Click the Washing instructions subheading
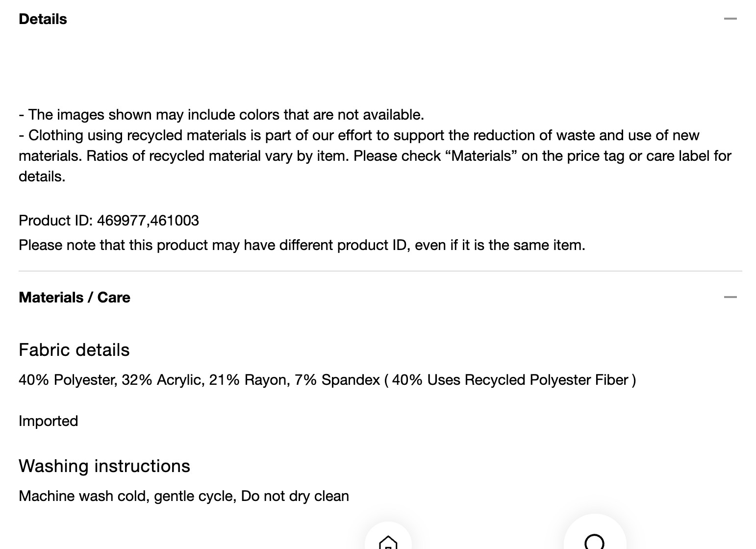Image resolution: width=756 pixels, height=549 pixels. [104, 466]
